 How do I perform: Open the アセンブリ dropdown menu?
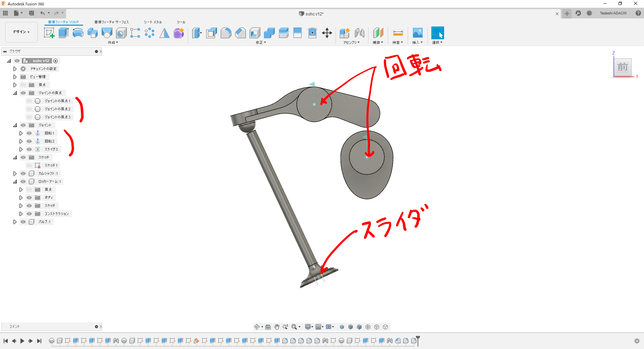[351, 43]
